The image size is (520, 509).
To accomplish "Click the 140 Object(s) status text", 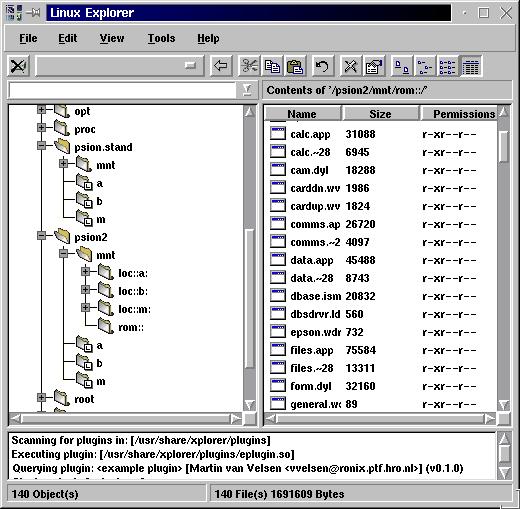I will click(x=45, y=494).
